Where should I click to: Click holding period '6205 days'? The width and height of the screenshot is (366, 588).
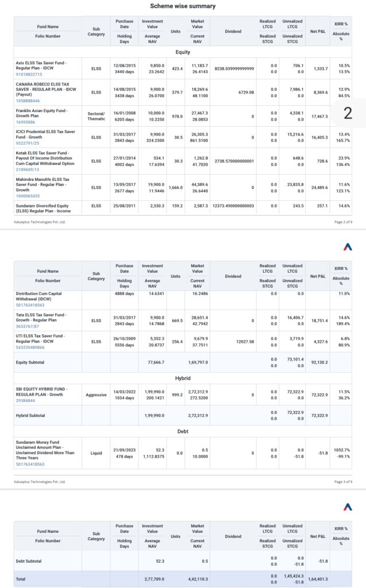125,119
